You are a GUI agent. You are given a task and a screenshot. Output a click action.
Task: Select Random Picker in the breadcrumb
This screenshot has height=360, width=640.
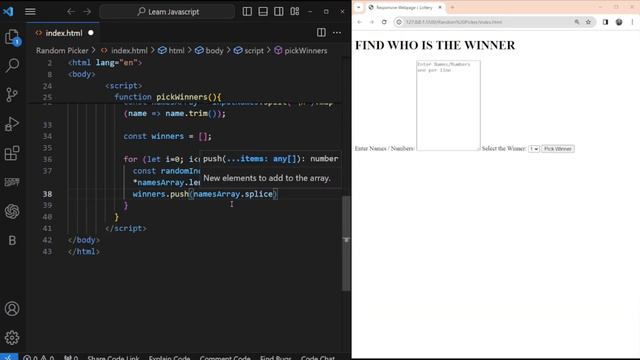tap(62, 51)
